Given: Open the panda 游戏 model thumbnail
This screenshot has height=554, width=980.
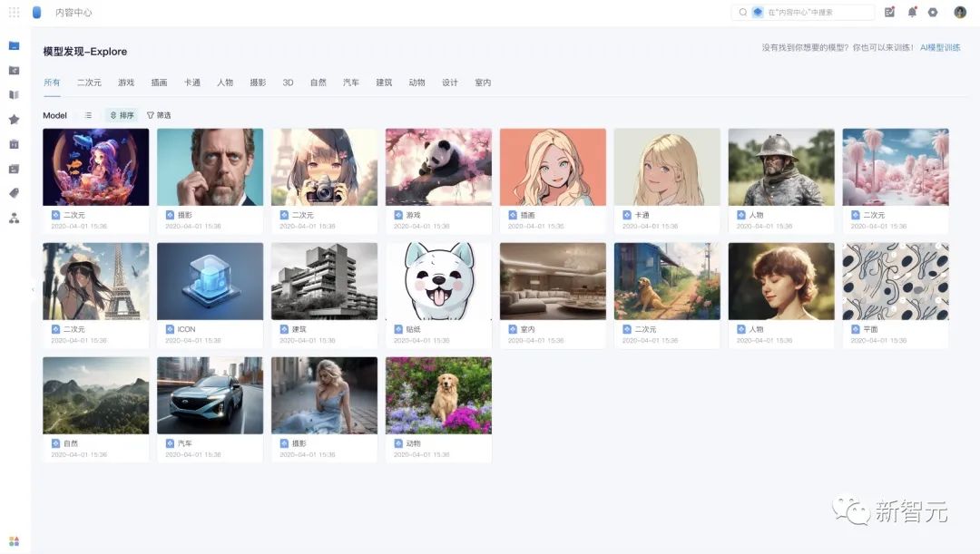Looking at the screenshot, I should point(438,168).
